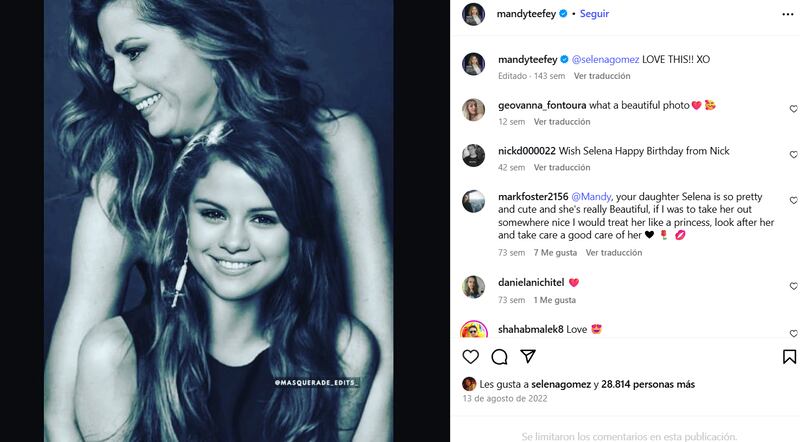Screen dimensions: 800x442
Task: Open the list of 28.814 personas más
Action: point(648,384)
